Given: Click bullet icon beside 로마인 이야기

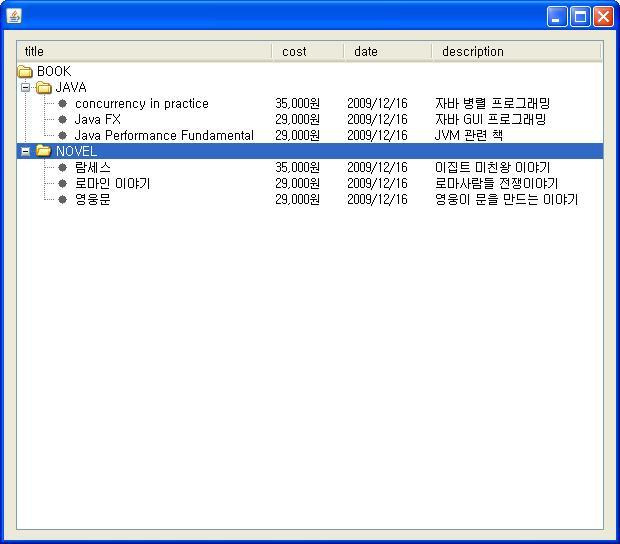Looking at the screenshot, I should [x=62, y=183].
